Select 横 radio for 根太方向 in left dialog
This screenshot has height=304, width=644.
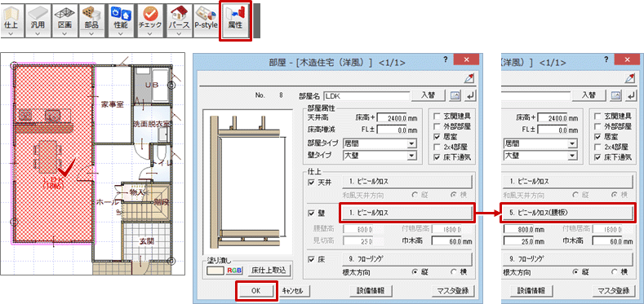point(454,271)
